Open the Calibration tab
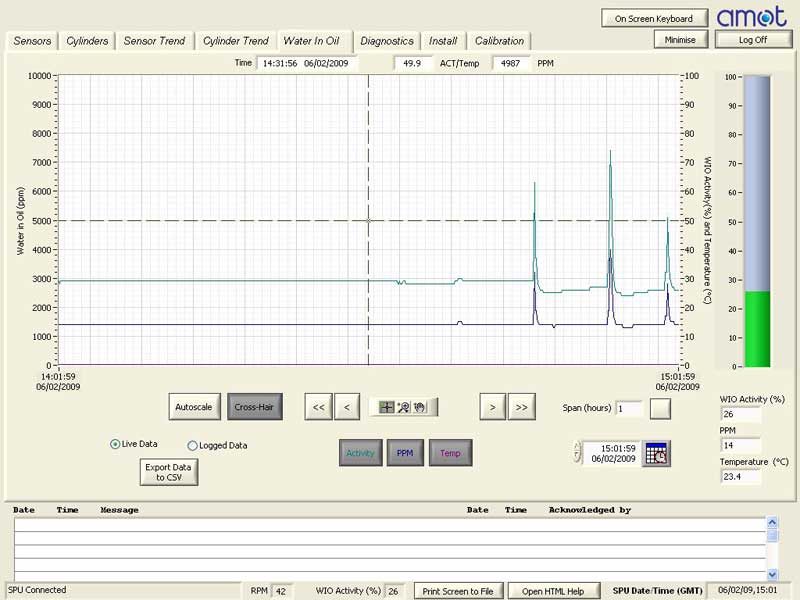This screenshot has height=600, width=800. tap(499, 41)
